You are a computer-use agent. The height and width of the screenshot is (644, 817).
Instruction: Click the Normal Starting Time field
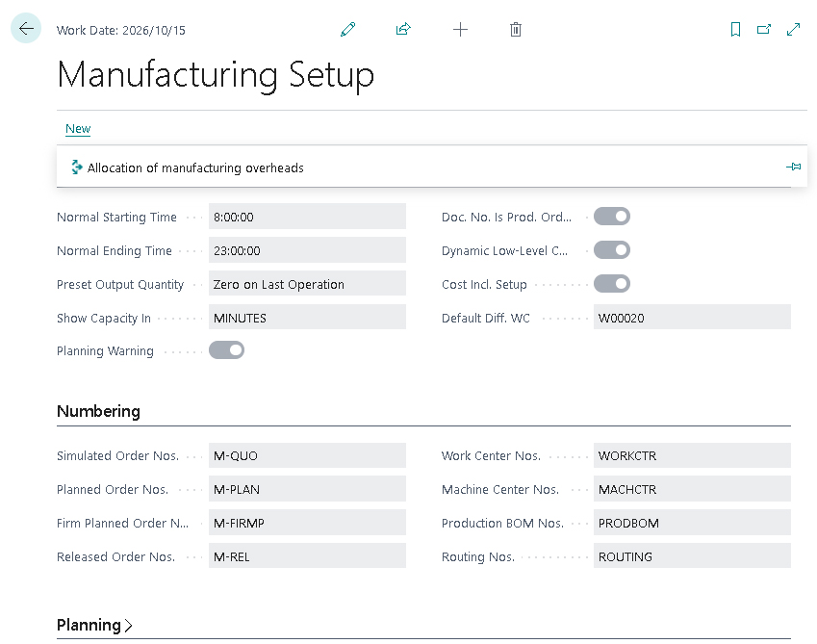pos(307,217)
